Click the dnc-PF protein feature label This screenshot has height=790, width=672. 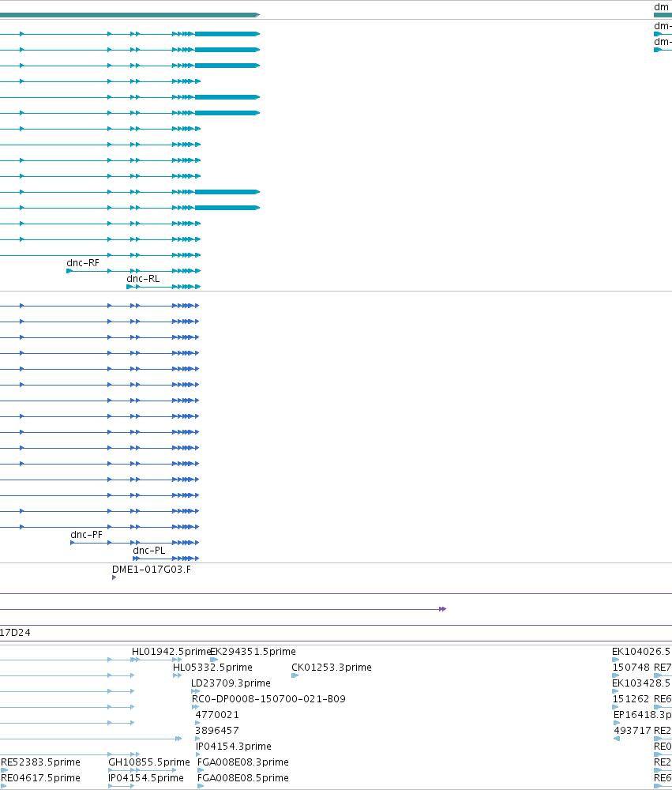86,535
